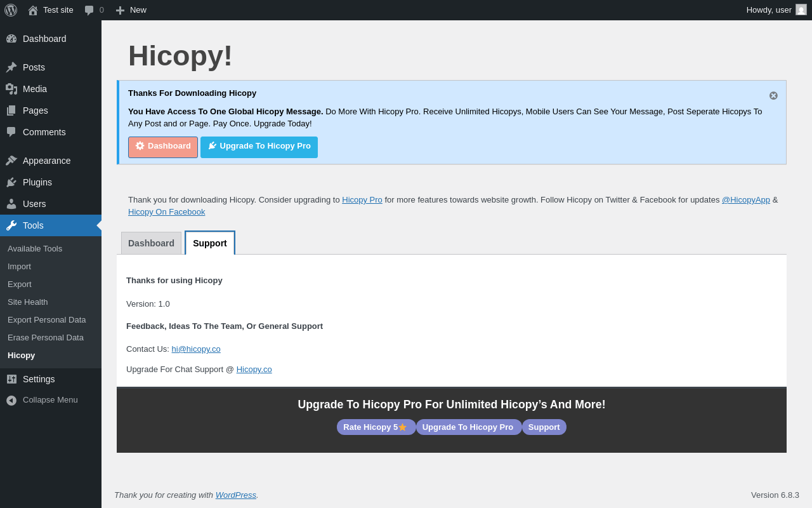Open Export under Tools

pyautogui.click(x=20, y=284)
